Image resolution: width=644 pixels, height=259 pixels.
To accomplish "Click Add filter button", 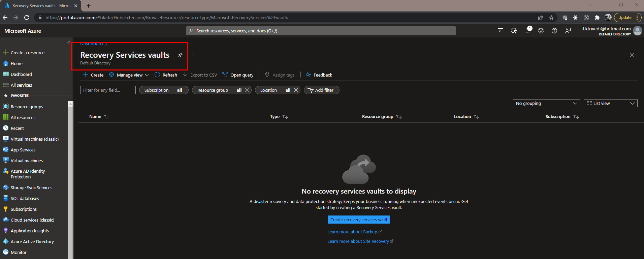I will click(x=321, y=90).
